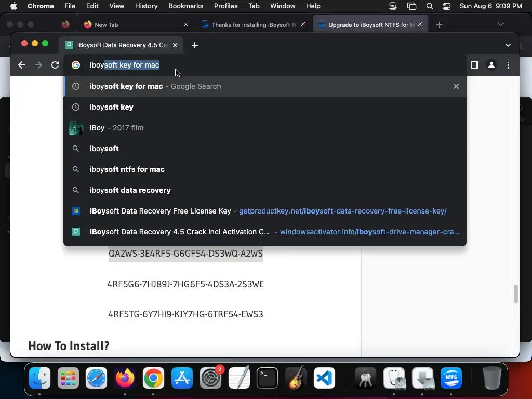Click the key QA2WS-3E4RF5-G6GF54-DS3WQ-A2WS
This screenshot has height=399, width=532.
point(185,254)
